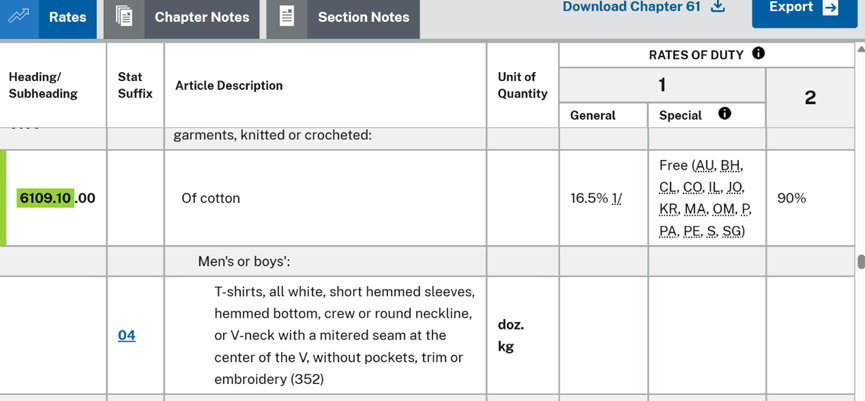Click the scrollbar up arrow
865x401 pixels.
click(860, 48)
